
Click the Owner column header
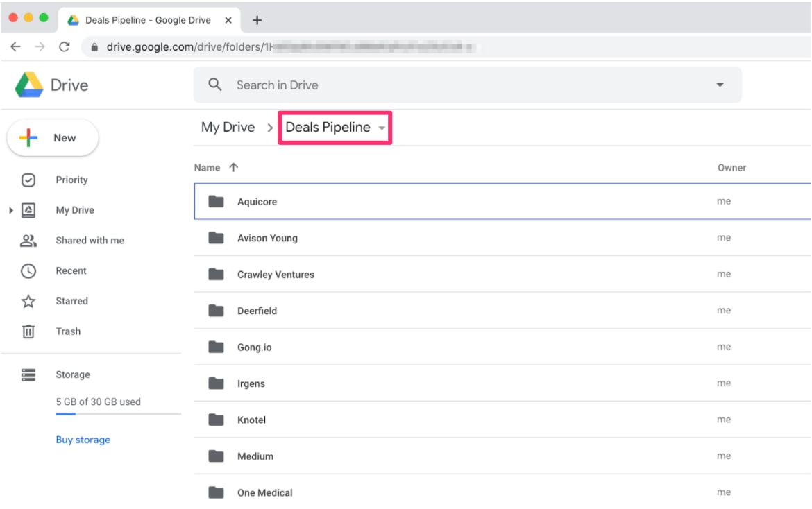[731, 168]
